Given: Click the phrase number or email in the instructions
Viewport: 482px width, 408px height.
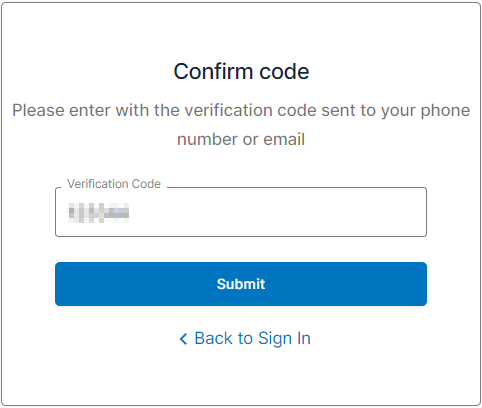Looking at the screenshot, I should pos(241,139).
